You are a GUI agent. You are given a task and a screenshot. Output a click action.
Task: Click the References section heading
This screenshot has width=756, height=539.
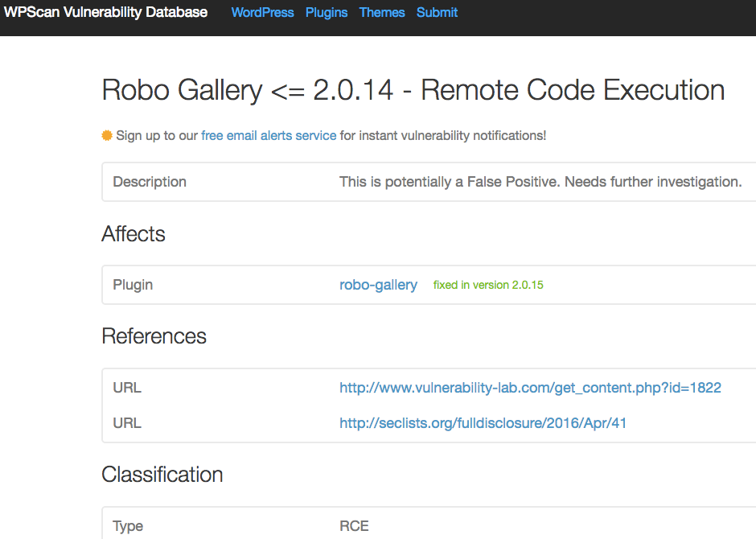point(154,336)
